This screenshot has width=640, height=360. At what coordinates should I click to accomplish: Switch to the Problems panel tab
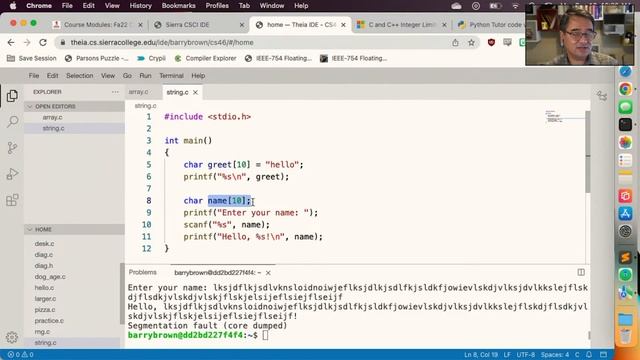point(142,272)
